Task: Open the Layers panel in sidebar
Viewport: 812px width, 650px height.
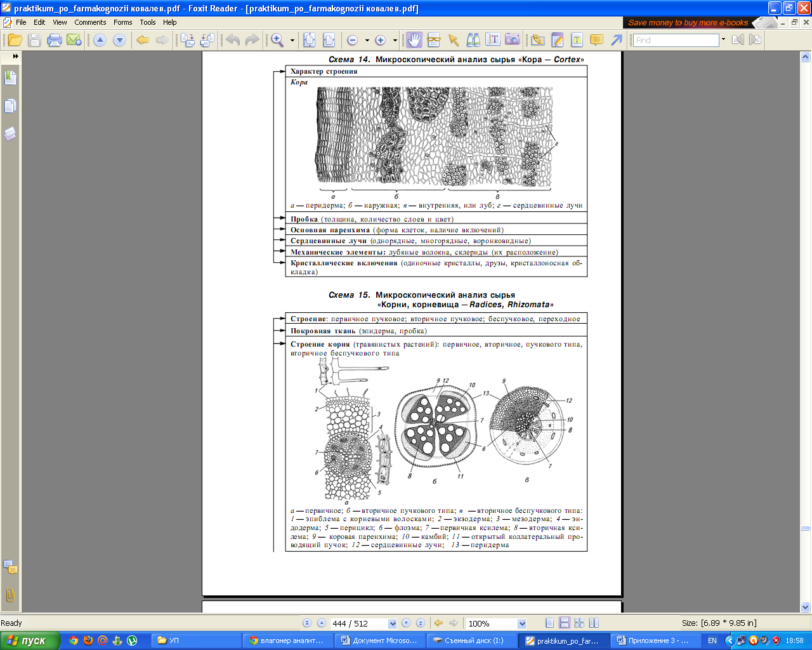Action: (10, 133)
